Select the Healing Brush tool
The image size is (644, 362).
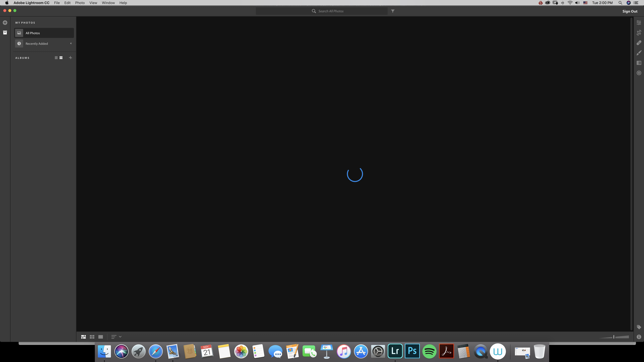[639, 43]
